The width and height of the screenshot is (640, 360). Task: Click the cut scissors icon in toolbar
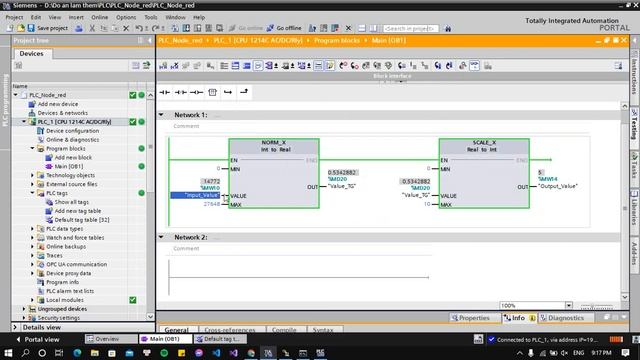coord(92,28)
